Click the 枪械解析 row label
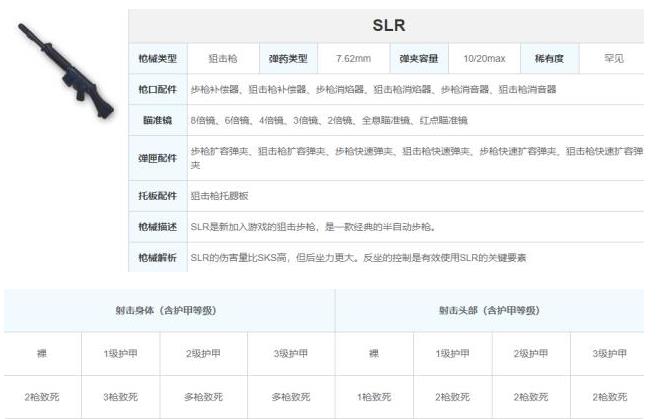Viewport: 659px width, 419px height. point(157,258)
